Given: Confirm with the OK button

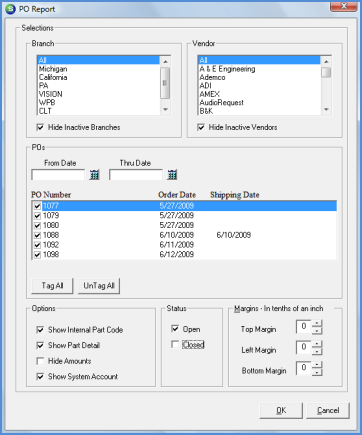Looking at the screenshot, I should pos(281,410).
